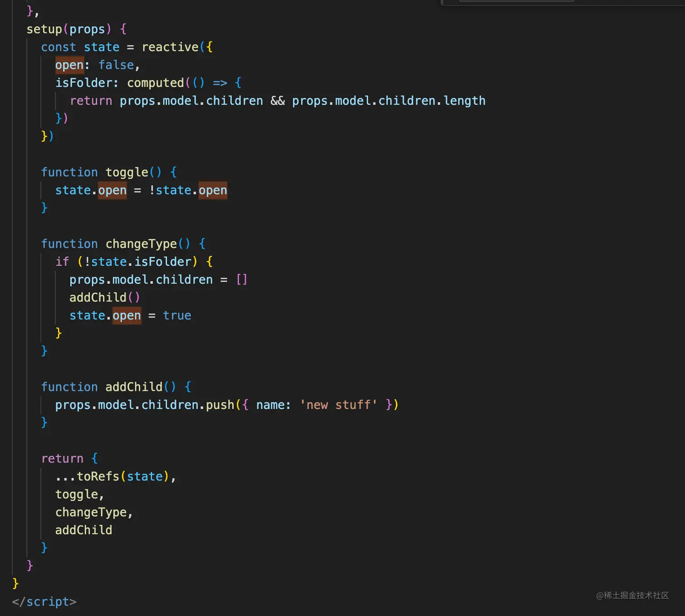Click the empty array '[]' assignment
Screen dimensions: 685x616
click(242, 280)
